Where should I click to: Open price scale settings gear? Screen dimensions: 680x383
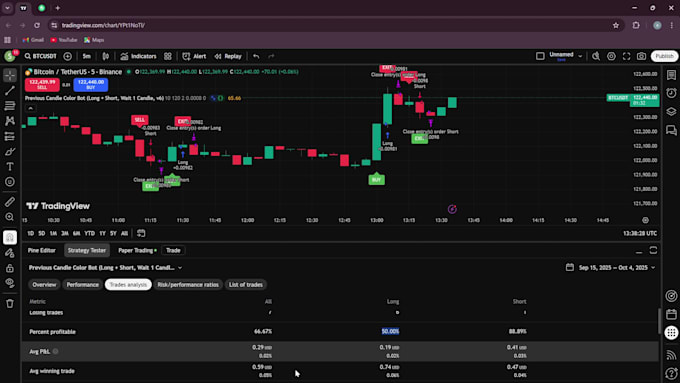tap(645, 220)
